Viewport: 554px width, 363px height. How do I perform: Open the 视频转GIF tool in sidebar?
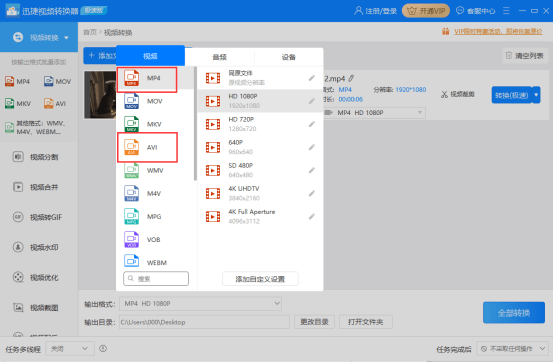[37, 217]
